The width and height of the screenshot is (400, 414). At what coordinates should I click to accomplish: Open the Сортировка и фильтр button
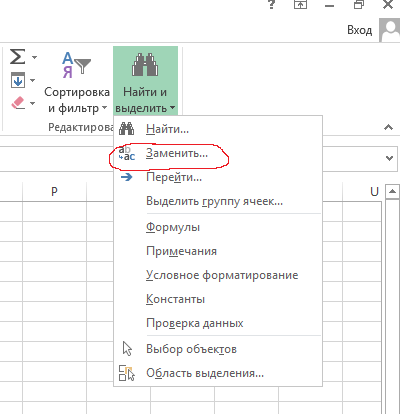77,83
